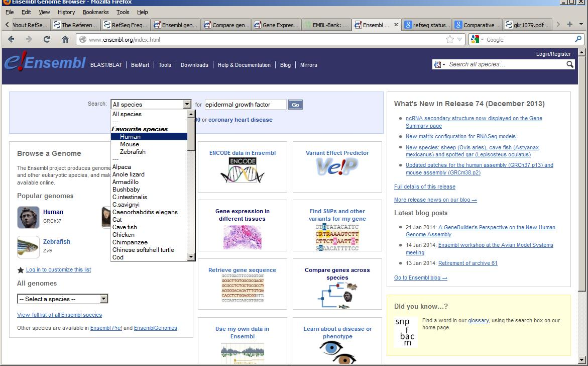The image size is (588, 366).
Task: Open the Downloads navigation link
Action: click(x=194, y=65)
